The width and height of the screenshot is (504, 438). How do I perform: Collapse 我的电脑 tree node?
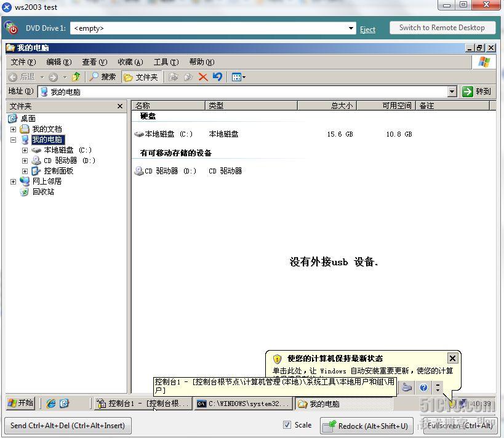click(13, 140)
